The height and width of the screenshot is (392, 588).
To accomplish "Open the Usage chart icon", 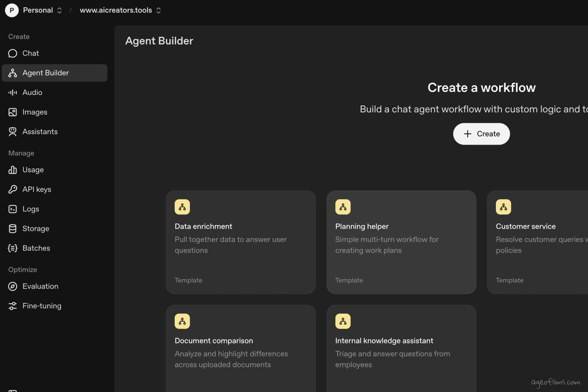I will 13,170.
